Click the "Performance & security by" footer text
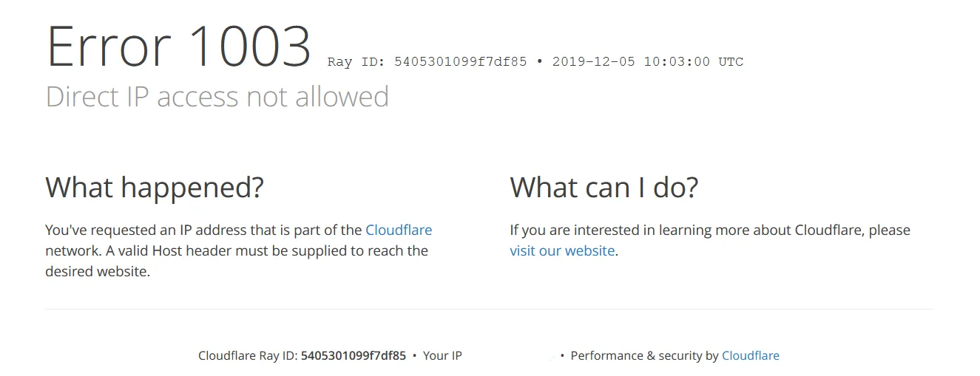The width and height of the screenshot is (980, 376). point(644,355)
